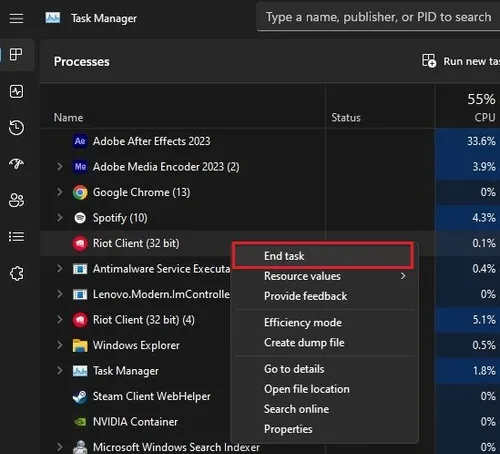
Task: Select Provide feedback in context menu
Action: 324,296
